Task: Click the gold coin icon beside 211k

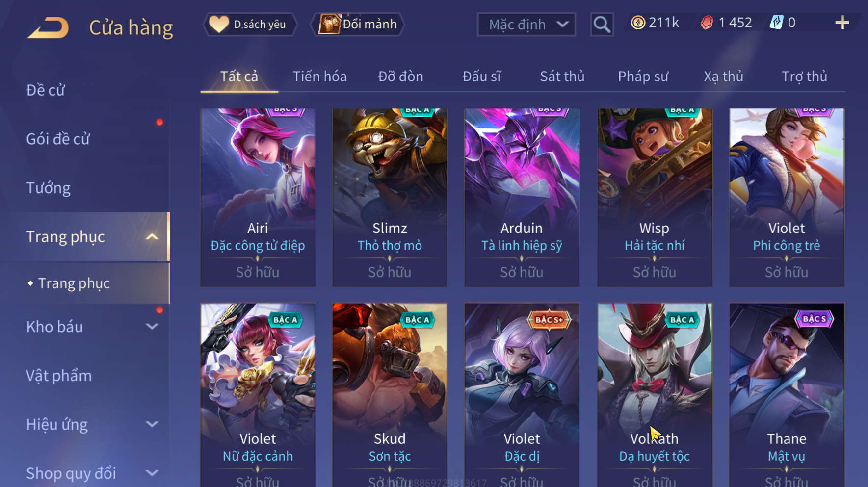Action: click(637, 23)
